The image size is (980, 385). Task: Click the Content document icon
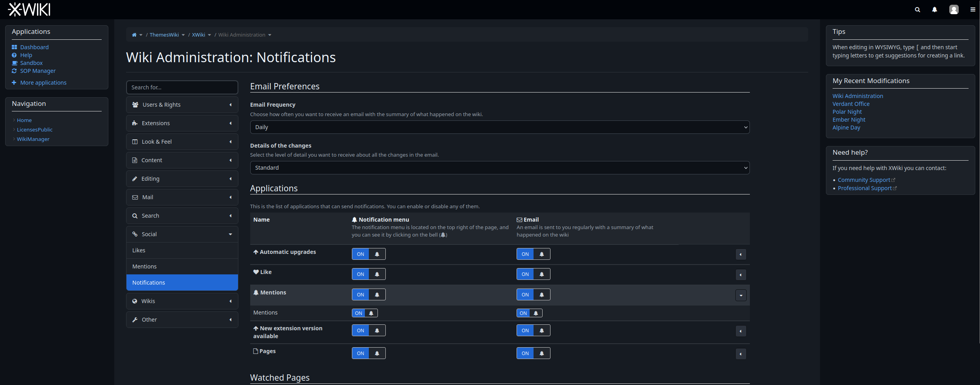[x=135, y=160]
